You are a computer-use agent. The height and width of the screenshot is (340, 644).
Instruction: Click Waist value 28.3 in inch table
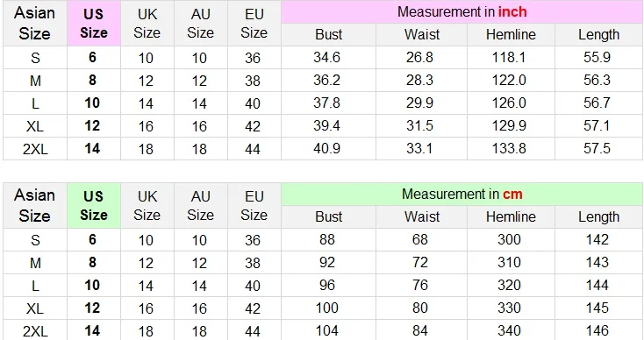[x=419, y=80]
